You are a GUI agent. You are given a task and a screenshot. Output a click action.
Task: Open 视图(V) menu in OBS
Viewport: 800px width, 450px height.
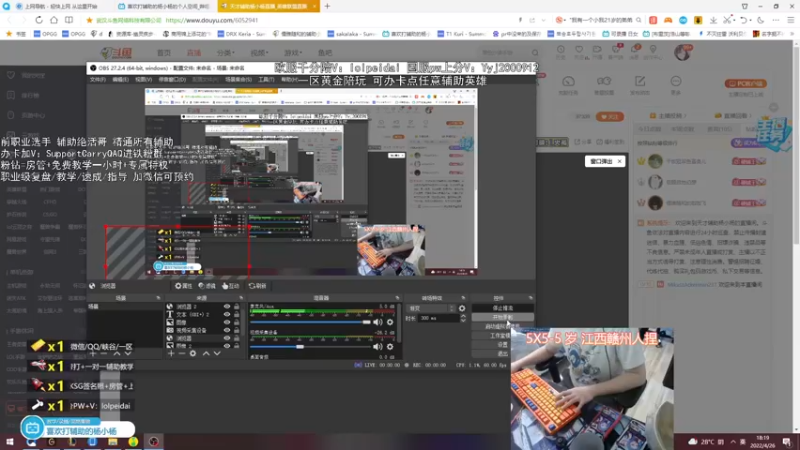143,80
